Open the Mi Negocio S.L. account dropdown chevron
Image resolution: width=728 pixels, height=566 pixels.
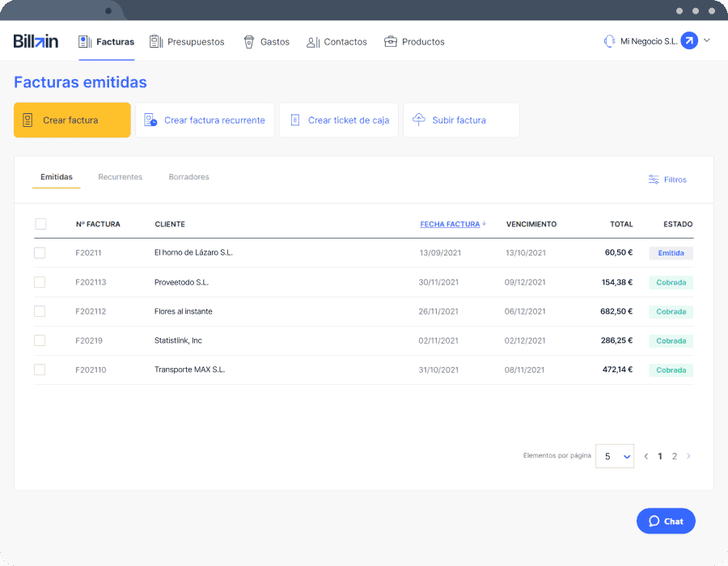coord(707,40)
